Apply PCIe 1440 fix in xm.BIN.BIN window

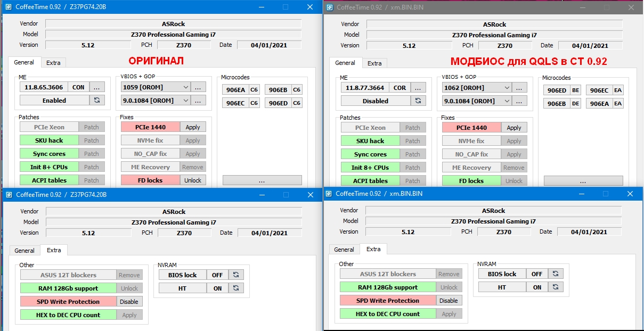pos(514,128)
